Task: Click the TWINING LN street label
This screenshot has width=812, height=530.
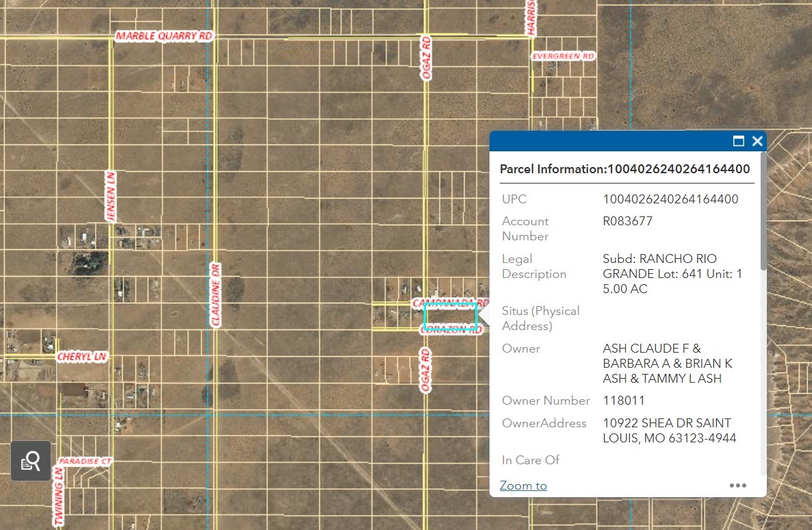Action: click(59, 497)
